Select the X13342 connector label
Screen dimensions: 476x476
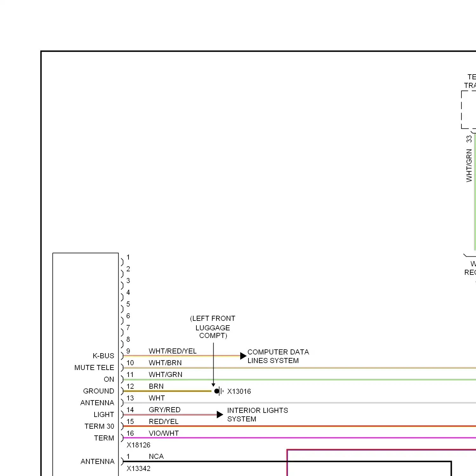pyautogui.click(x=138, y=468)
